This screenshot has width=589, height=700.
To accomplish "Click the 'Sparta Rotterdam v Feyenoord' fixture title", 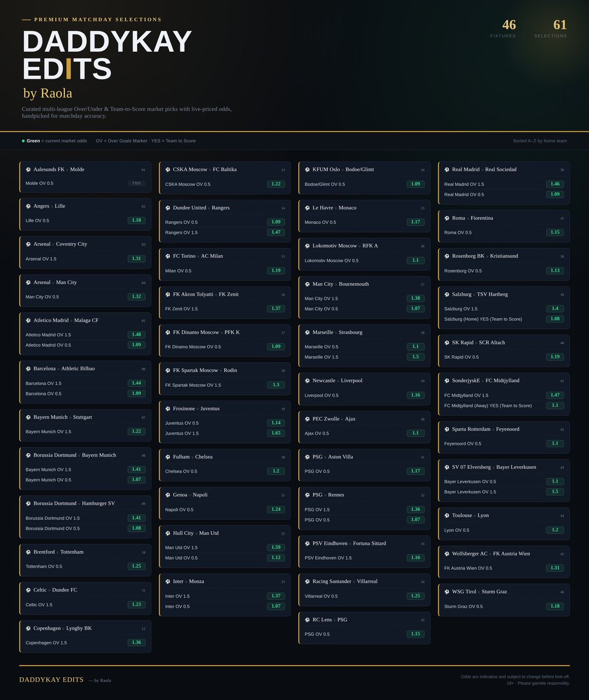I will tap(486, 429).
